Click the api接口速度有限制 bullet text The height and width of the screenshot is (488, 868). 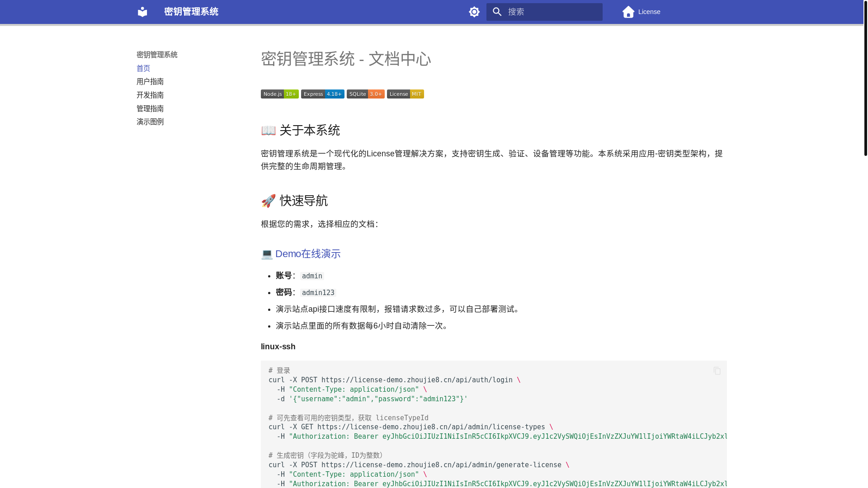point(398,309)
